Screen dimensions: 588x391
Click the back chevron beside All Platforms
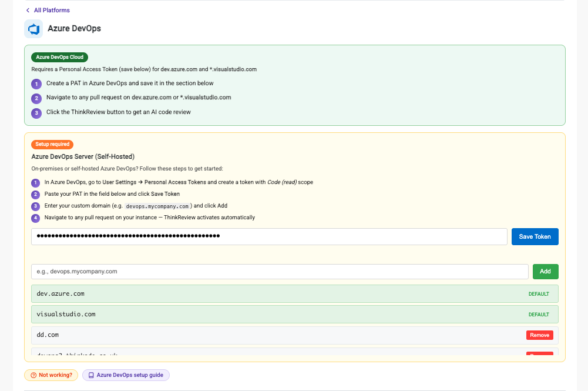coord(28,10)
